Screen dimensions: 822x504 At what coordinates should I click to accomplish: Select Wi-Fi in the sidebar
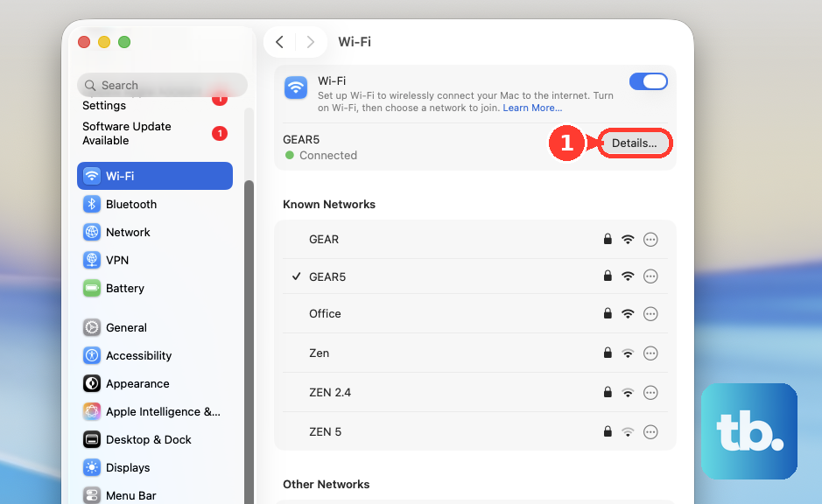(x=155, y=176)
